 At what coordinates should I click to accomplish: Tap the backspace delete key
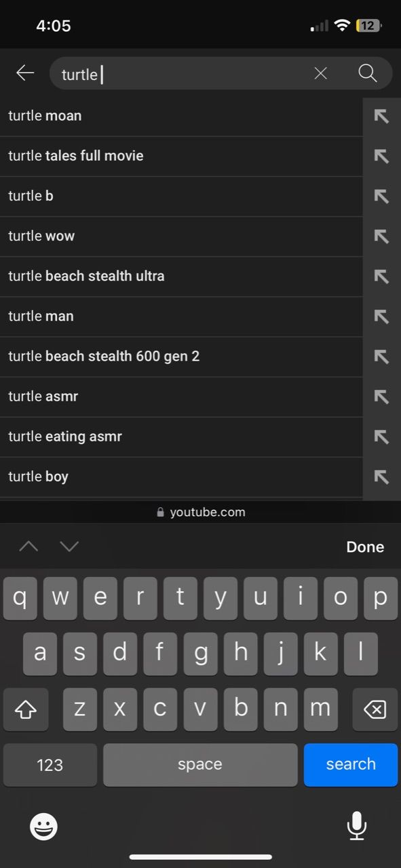click(375, 710)
